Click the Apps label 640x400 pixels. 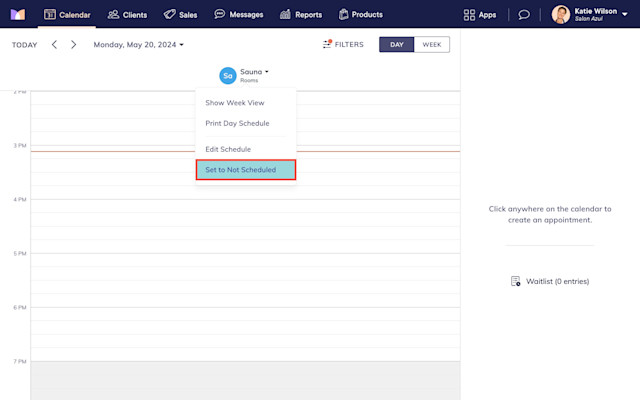pos(487,15)
